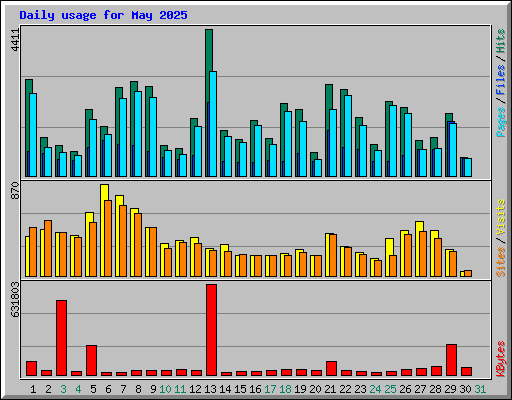Click green day label 24
512x400 pixels.
375,389
